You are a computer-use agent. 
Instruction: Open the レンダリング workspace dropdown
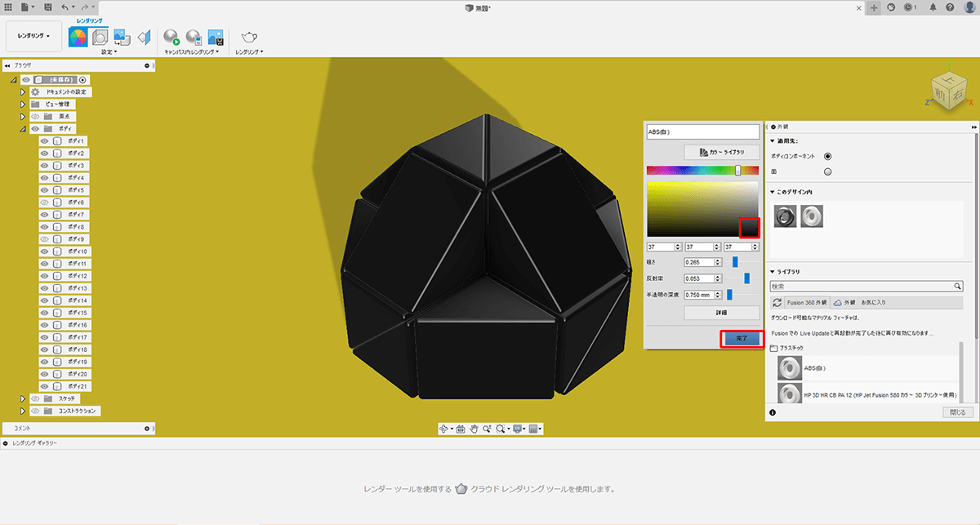tap(33, 36)
